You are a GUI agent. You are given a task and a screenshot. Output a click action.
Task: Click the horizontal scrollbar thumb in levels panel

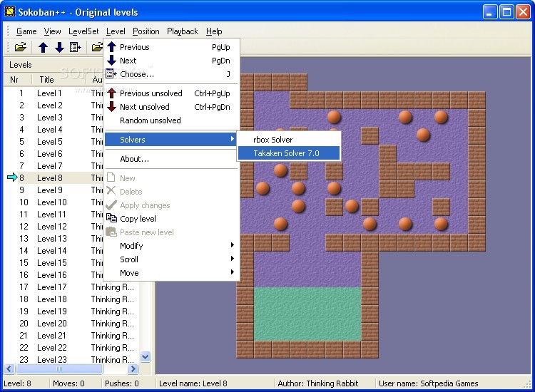click(x=59, y=368)
